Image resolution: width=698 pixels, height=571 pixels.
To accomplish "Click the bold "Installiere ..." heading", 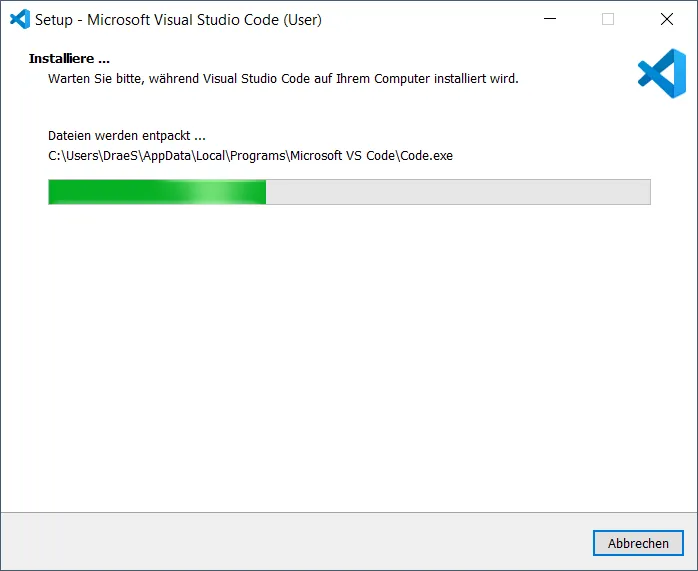I will tap(69, 58).
